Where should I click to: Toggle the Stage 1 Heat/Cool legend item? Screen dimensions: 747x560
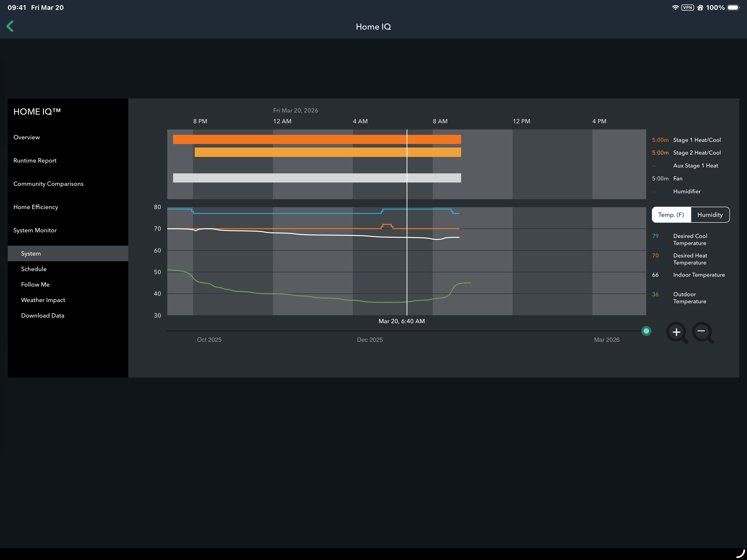(x=696, y=140)
